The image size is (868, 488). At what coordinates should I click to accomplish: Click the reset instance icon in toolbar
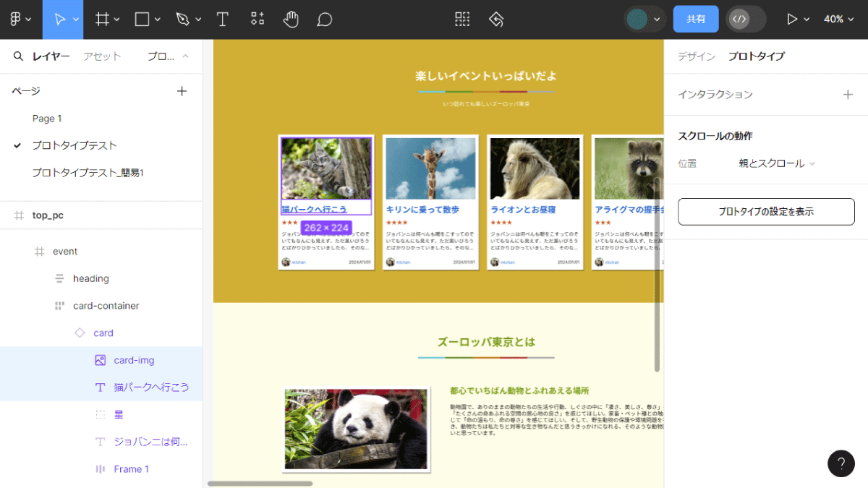(x=496, y=20)
